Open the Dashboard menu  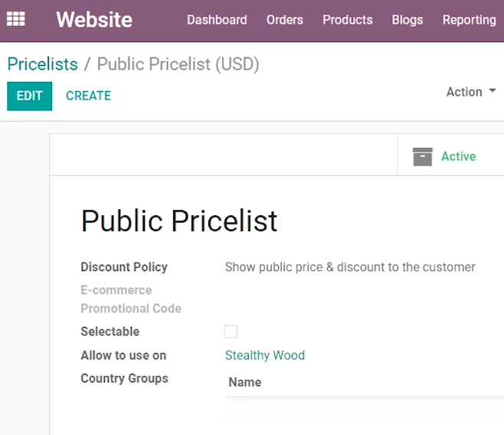[217, 20]
